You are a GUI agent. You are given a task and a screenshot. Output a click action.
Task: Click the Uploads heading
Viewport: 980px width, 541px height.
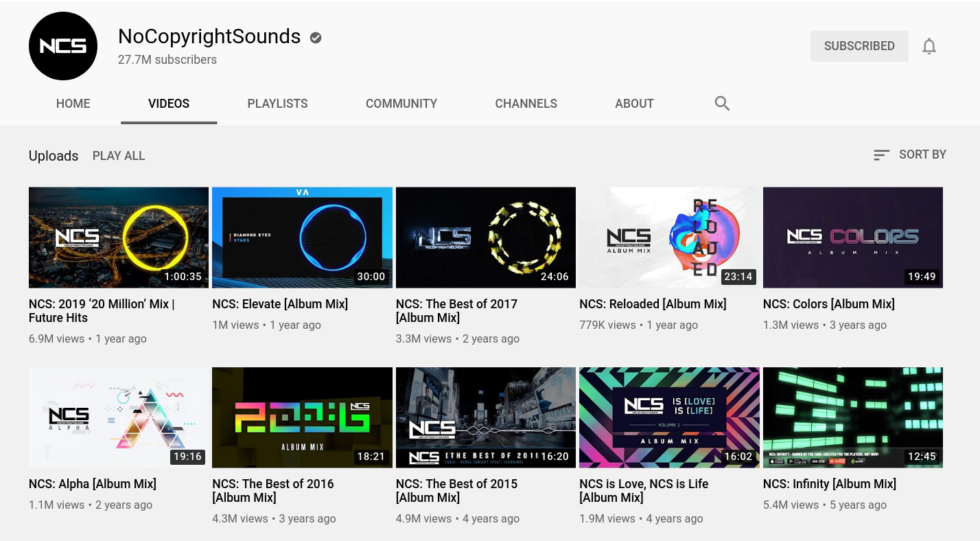click(54, 156)
